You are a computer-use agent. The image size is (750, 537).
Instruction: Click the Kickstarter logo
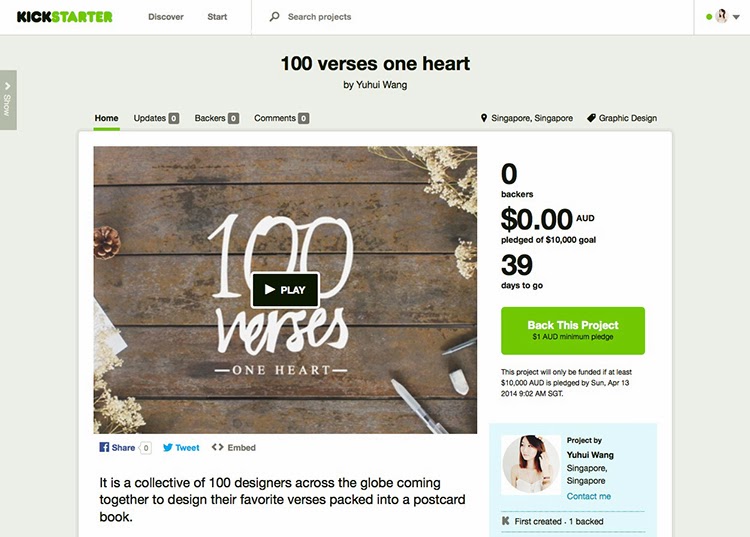(65, 17)
